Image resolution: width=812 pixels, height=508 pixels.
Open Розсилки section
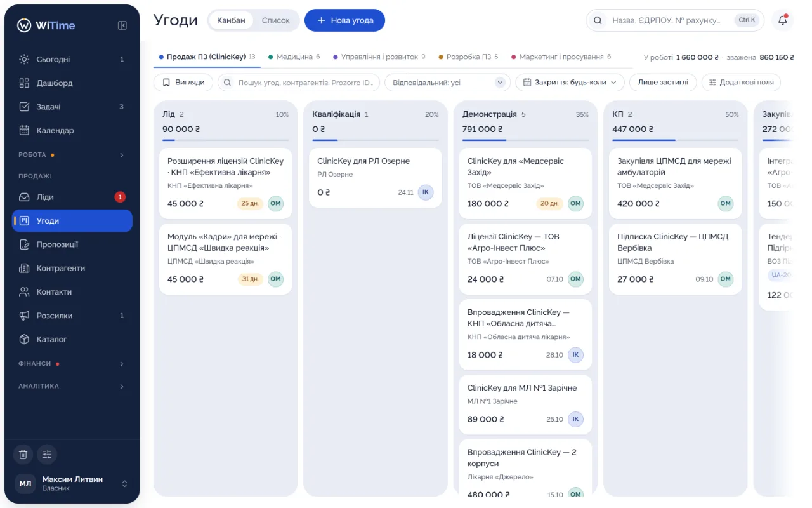click(x=72, y=316)
